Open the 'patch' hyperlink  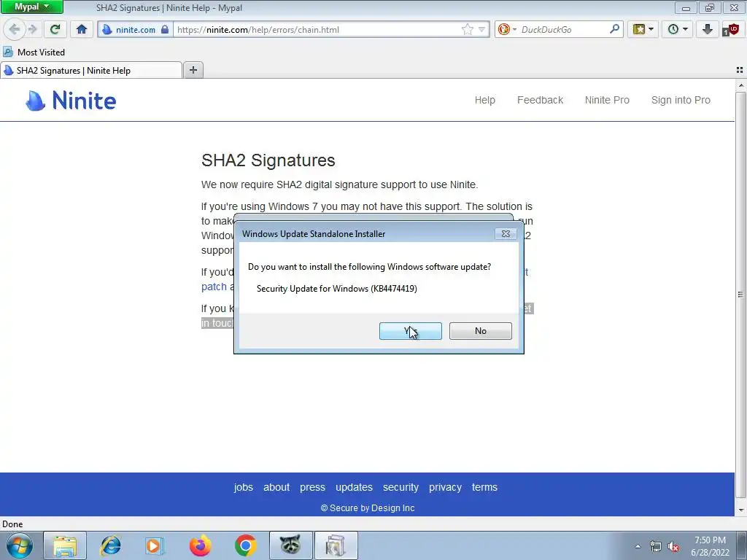214,287
